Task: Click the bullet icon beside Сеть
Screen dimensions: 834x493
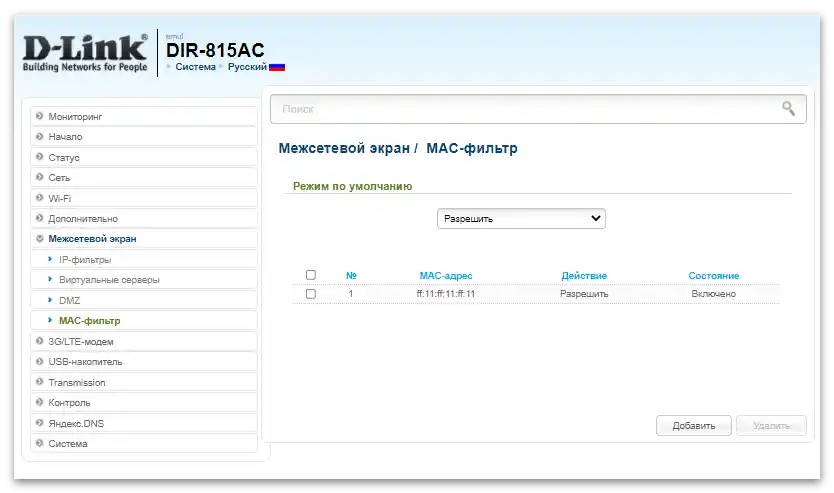Action: point(39,177)
